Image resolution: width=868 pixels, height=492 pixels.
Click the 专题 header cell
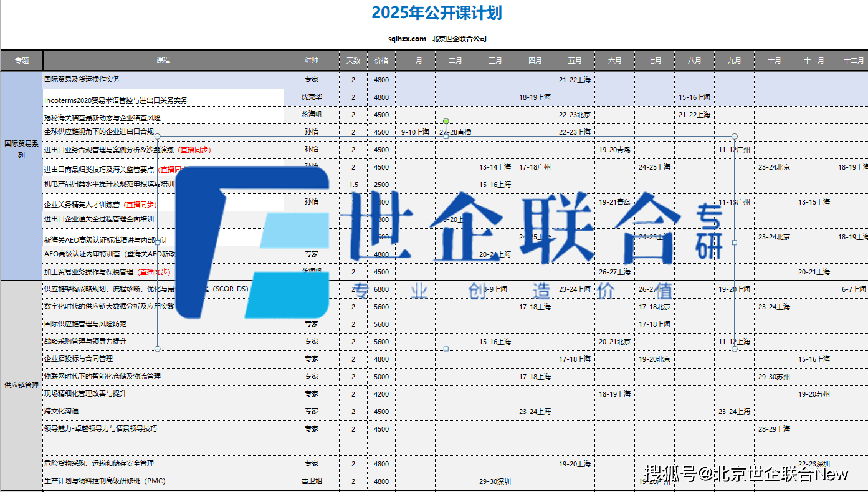coord(22,60)
